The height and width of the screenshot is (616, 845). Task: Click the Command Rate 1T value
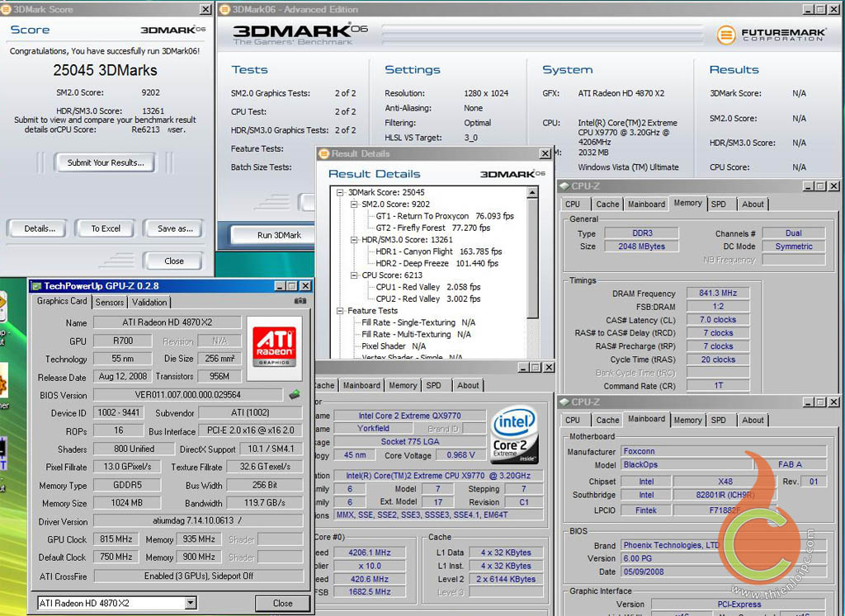coord(718,386)
